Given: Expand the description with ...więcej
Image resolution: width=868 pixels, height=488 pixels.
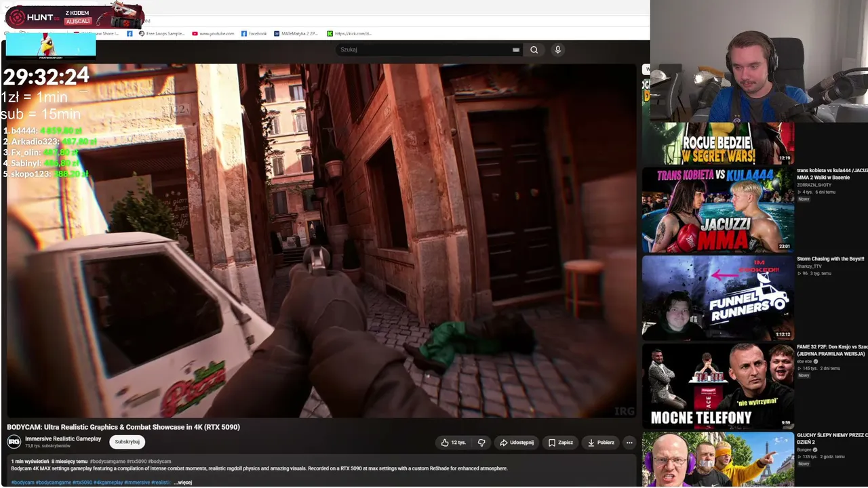Looking at the screenshot, I should pos(183,483).
